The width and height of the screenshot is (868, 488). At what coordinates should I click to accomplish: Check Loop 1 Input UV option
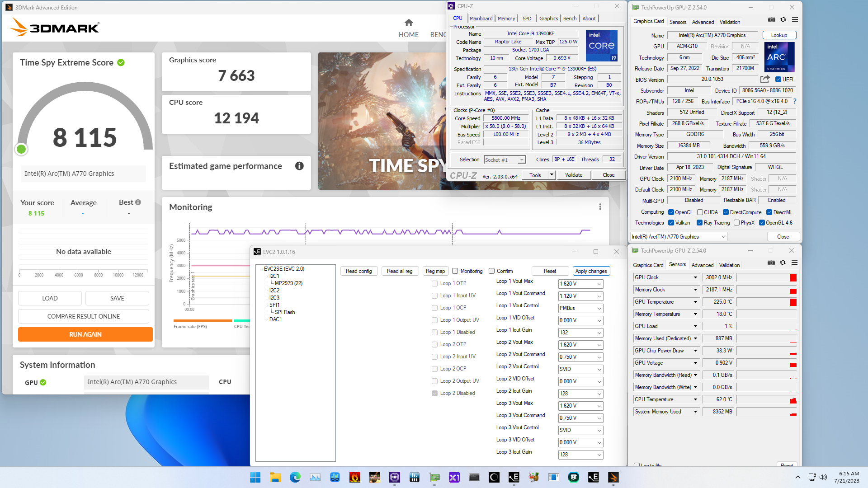434,296
